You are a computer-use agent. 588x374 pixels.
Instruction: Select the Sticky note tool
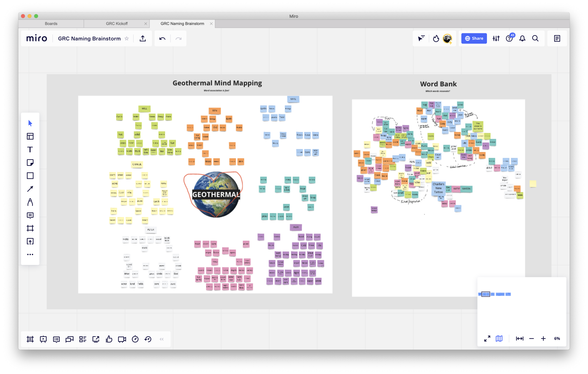[30, 163]
